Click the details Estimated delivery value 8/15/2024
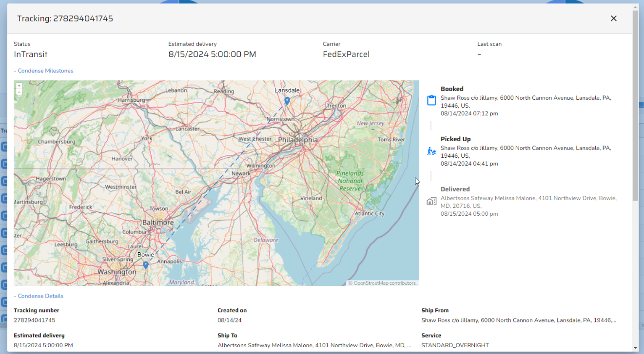The width and height of the screenshot is (644, 354). 43,345
